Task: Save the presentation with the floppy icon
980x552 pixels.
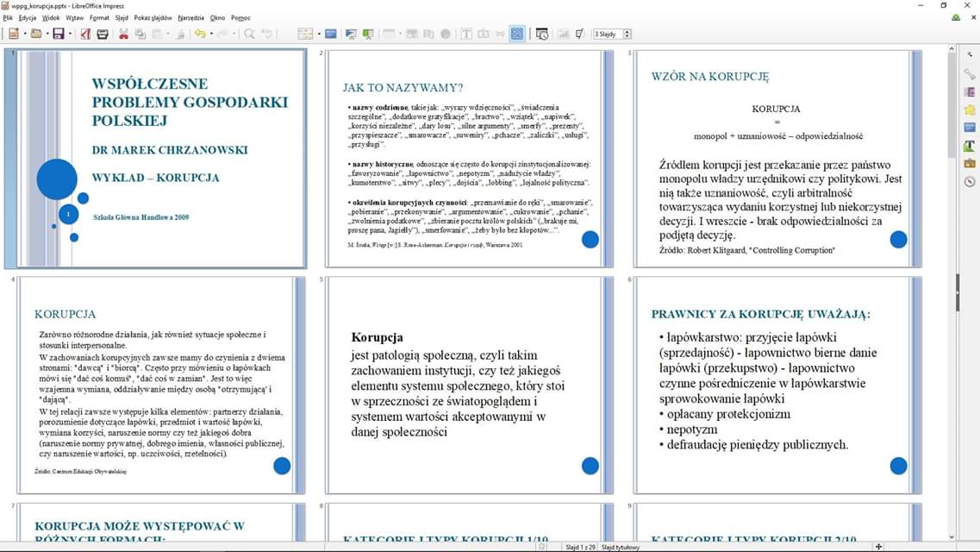Action: pyautogui.click(x=58, y=34)
